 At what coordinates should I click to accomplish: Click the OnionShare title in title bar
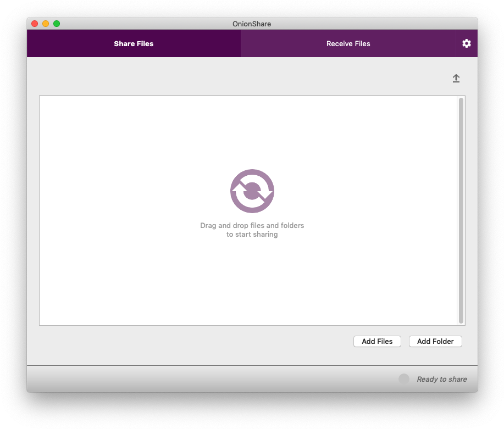click(252, 24)
